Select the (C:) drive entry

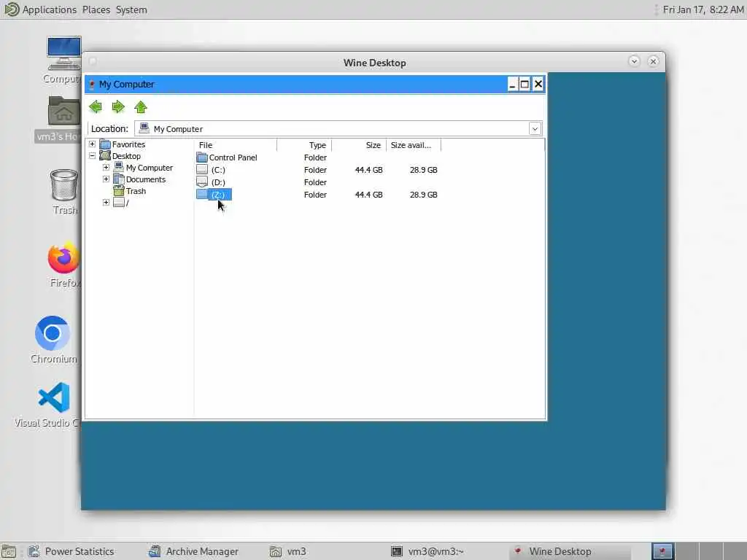coord(218,169)
